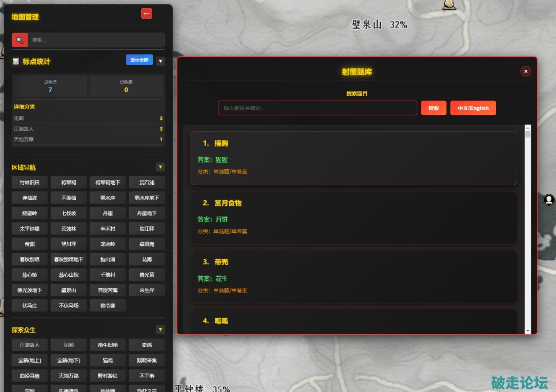This screenshot has height=392, width=556.
Task: Collapse the 标点统计 section arrow
Action: click(x=160, y=61)
